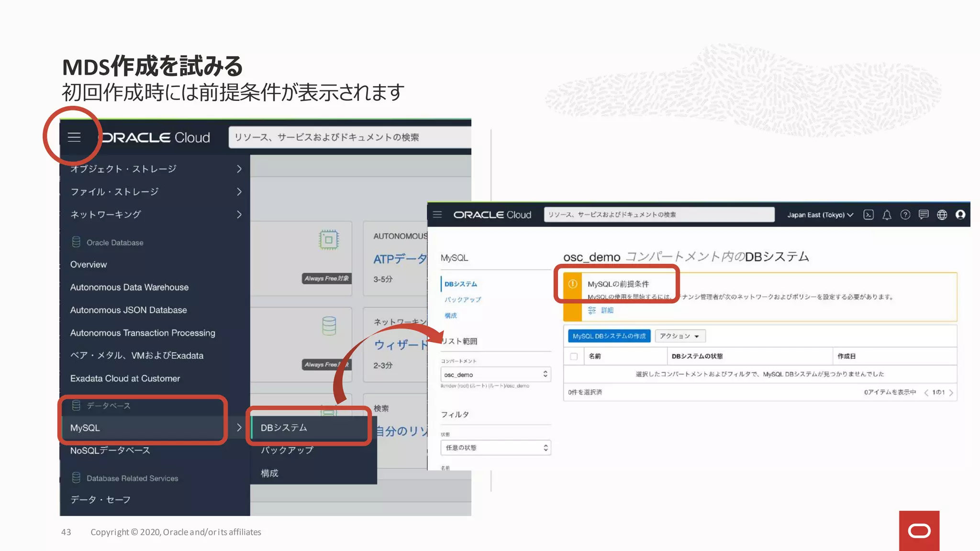Click the 0アイテムを表示中 status text
Viewport: 980px width, 551px height.
click(890, 392)
